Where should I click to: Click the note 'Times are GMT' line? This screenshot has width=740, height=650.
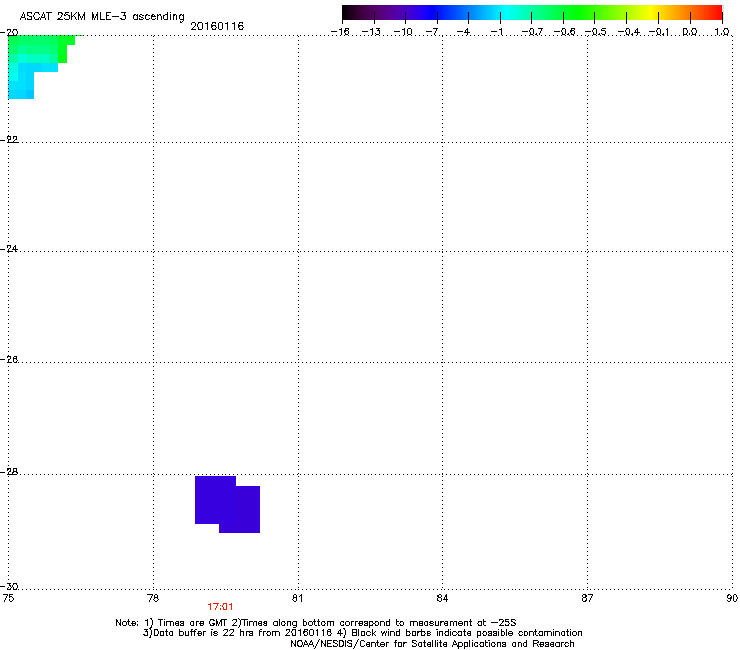coord(316,623)
